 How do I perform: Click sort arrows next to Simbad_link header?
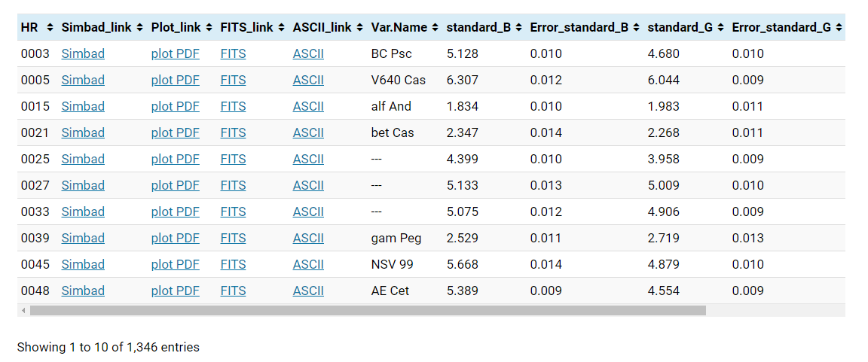[x=139, y=27]
